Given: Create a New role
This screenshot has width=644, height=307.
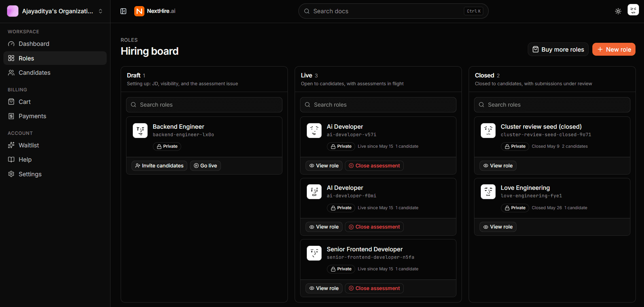Looking at the screenshot, I should click(614, 49).
